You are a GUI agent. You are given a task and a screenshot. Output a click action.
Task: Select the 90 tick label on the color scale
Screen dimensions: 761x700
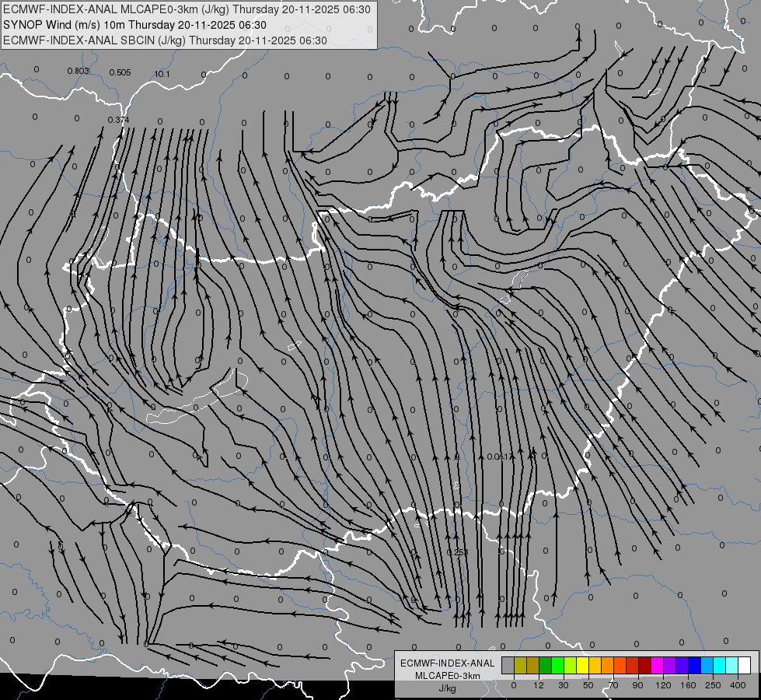click(x=637, y=685)
